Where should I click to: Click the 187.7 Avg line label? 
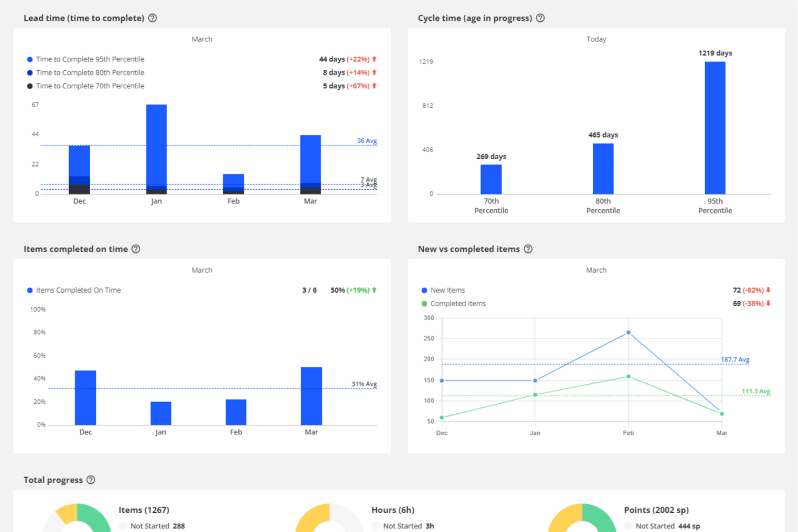[735, 360]
